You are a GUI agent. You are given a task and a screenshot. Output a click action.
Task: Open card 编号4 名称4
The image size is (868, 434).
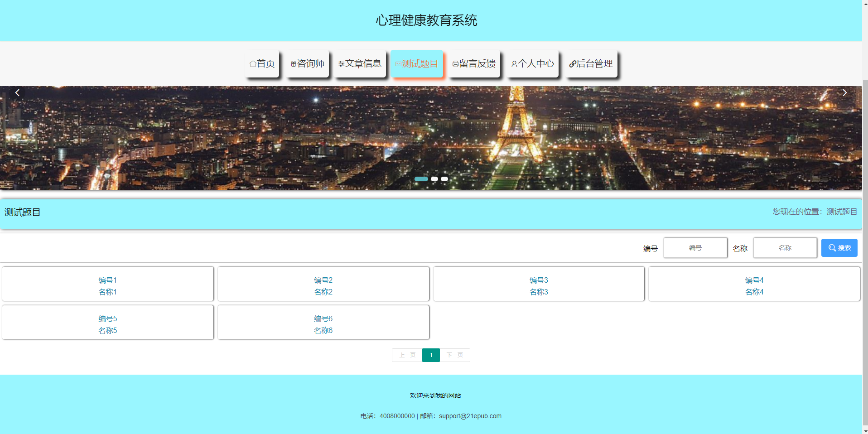pos(754,284)
